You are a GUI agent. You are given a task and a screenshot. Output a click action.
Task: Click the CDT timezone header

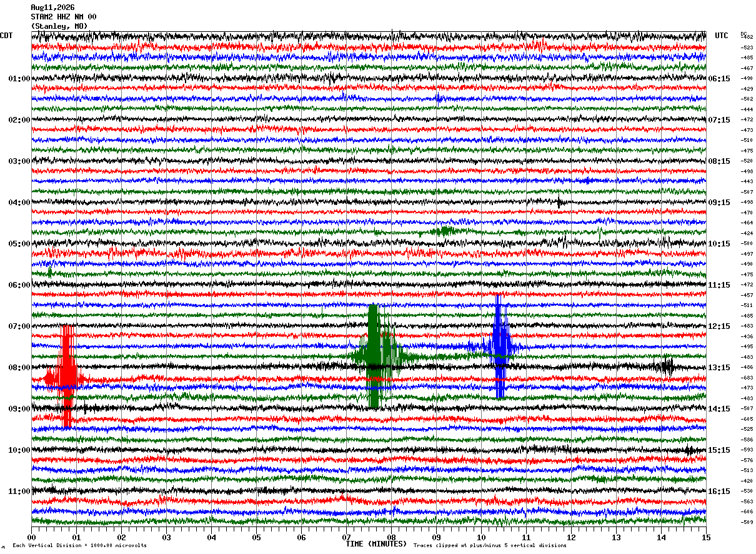pos(6,36)
